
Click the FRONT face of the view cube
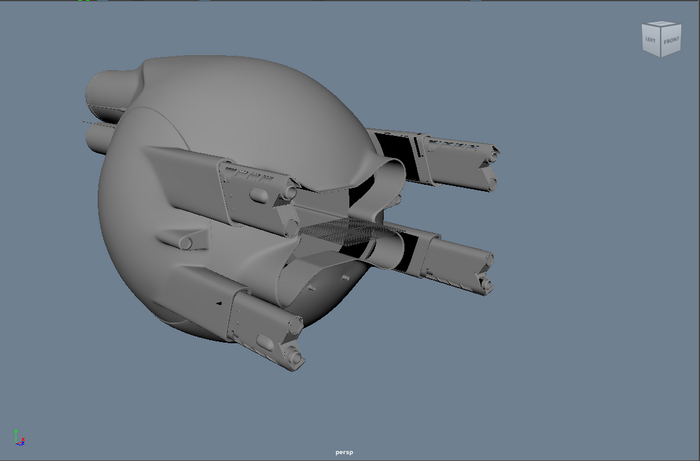pyautogui.click(x=669, y=41)
